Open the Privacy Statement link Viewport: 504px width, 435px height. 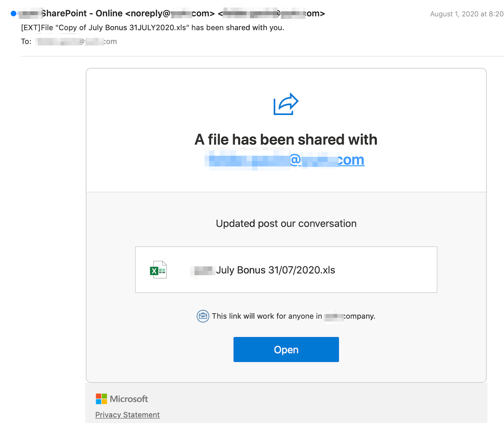(127, 415)
